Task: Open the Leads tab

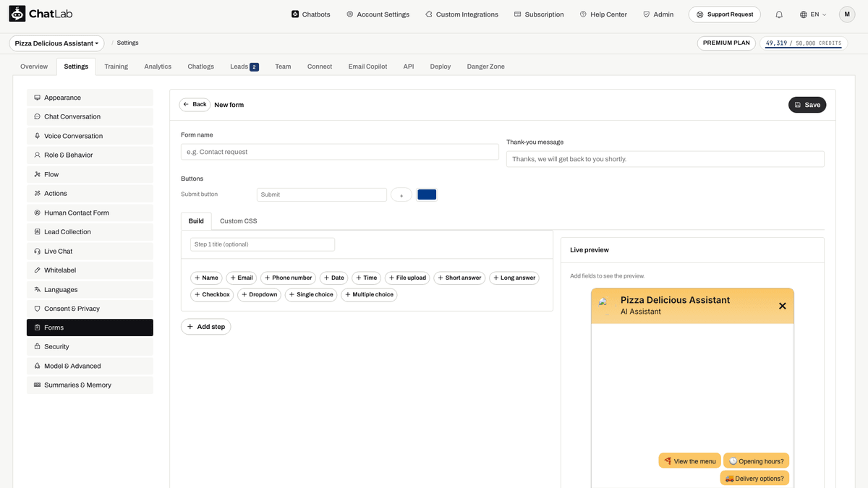Action: pyautogui.click(x=244, y=67)
